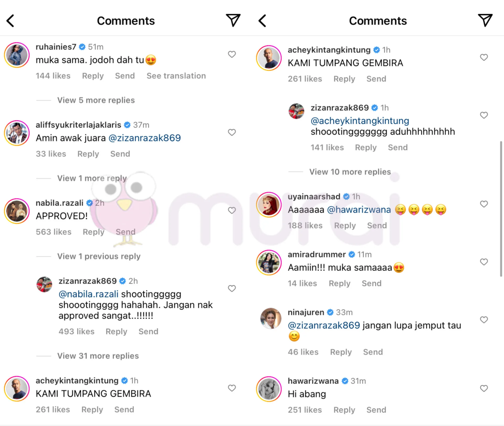Tap back arrow in right Comments header
The image size is (504, 426).
coord(262,21)
